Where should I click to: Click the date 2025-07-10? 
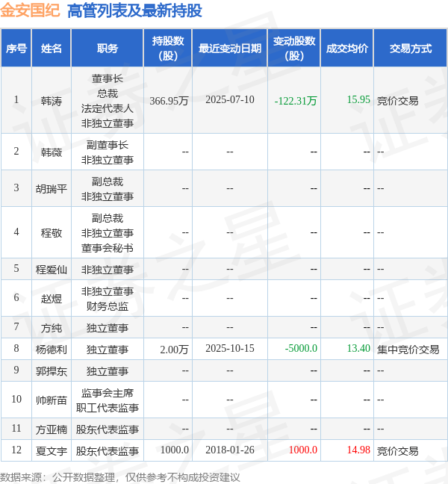pos(230,99)
